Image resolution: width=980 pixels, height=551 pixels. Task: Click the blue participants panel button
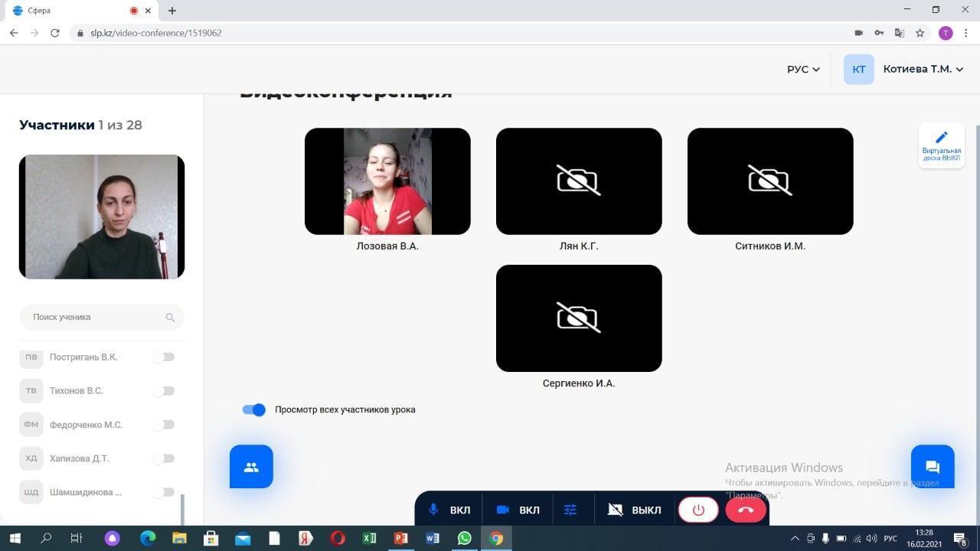[251, 466]
